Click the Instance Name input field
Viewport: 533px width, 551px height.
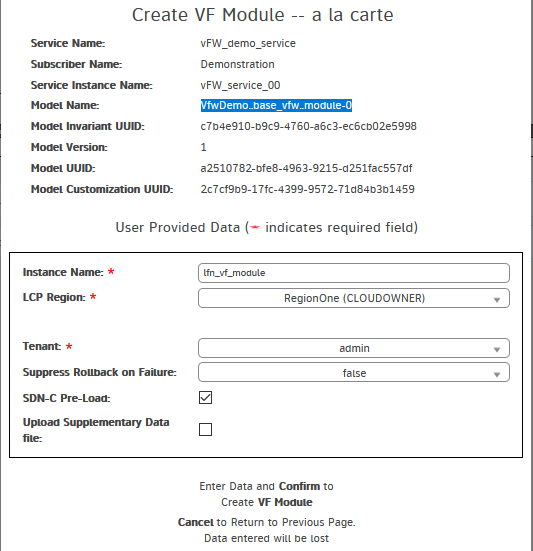tap(354, 273)
